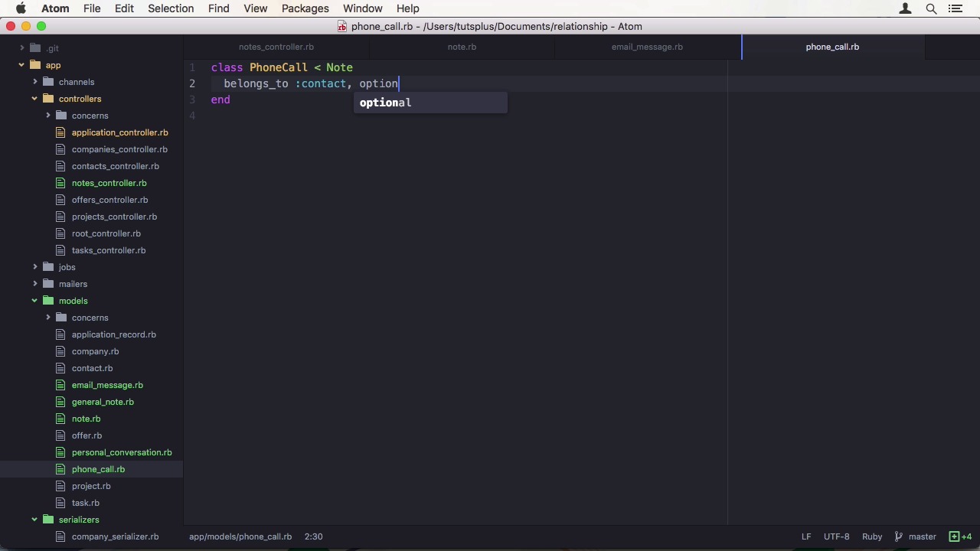This screenshot has width=980, height=551.
Task: Open general_note.rb model file
Action: click(103, 402)
